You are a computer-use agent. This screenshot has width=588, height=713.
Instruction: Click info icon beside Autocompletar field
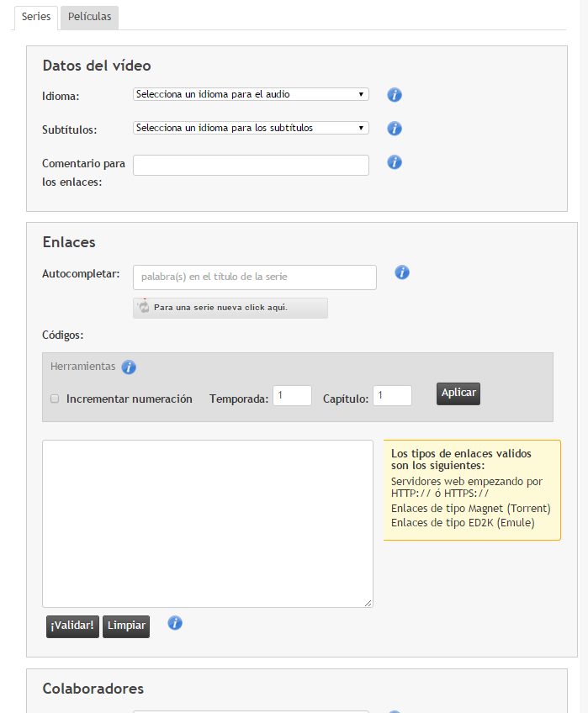(402, 272)
